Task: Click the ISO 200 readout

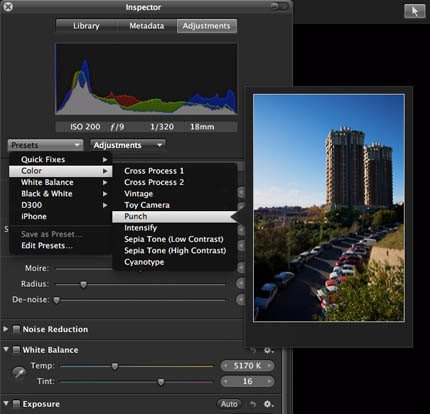Action: point(85,127)
